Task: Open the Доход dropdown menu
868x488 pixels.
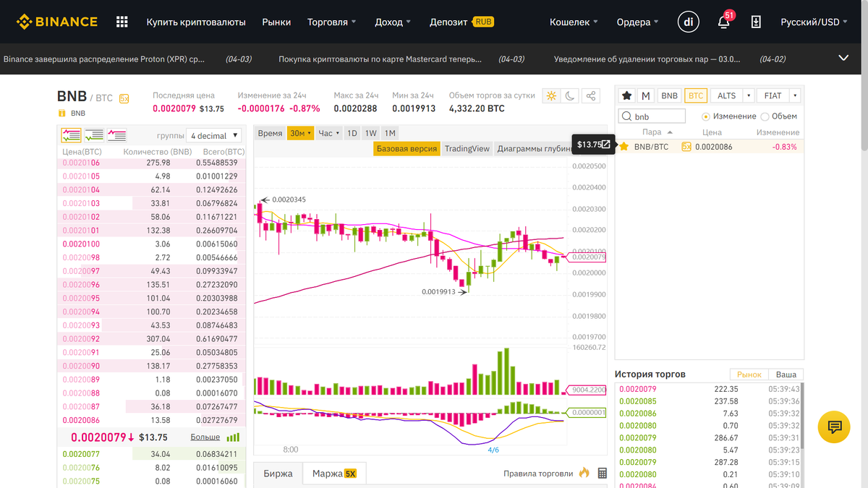Action: pyautogui.click(x=393, y=22)
